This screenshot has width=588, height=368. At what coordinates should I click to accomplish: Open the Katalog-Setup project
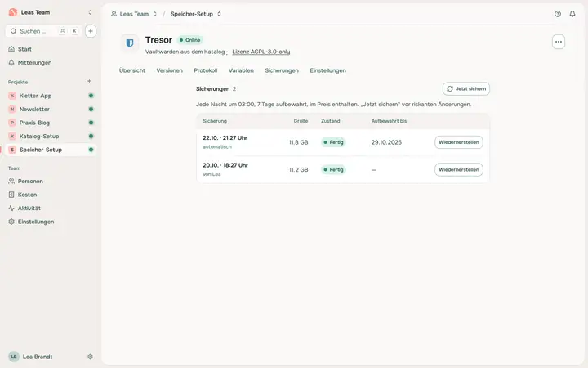[51, 137]
